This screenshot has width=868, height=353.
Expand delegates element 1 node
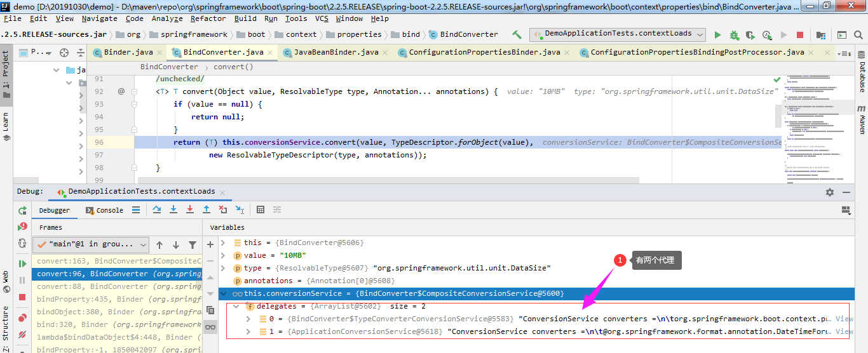(x=248, y=331)
